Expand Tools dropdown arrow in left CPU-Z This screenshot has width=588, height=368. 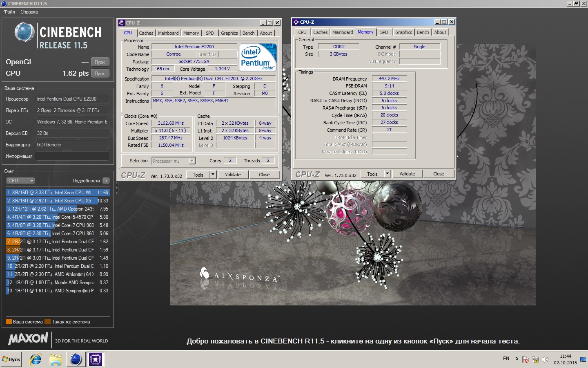click(x=213, y=175)
